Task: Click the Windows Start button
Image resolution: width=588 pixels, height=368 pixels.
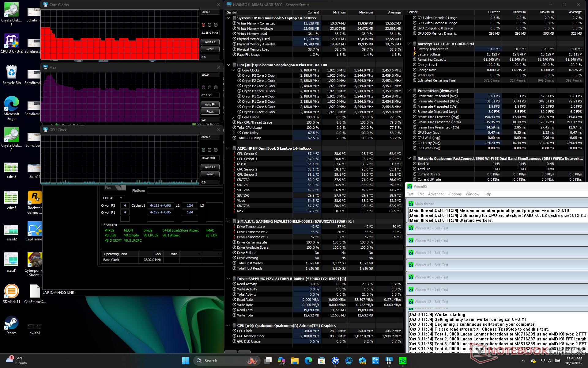Action: (x=186, y=361)
